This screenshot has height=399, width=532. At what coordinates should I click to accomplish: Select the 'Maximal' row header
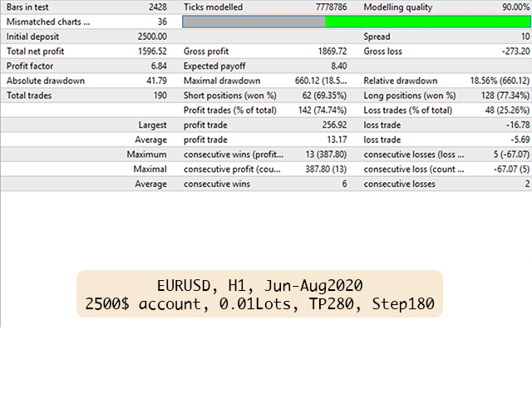click(x=150, y=169)
